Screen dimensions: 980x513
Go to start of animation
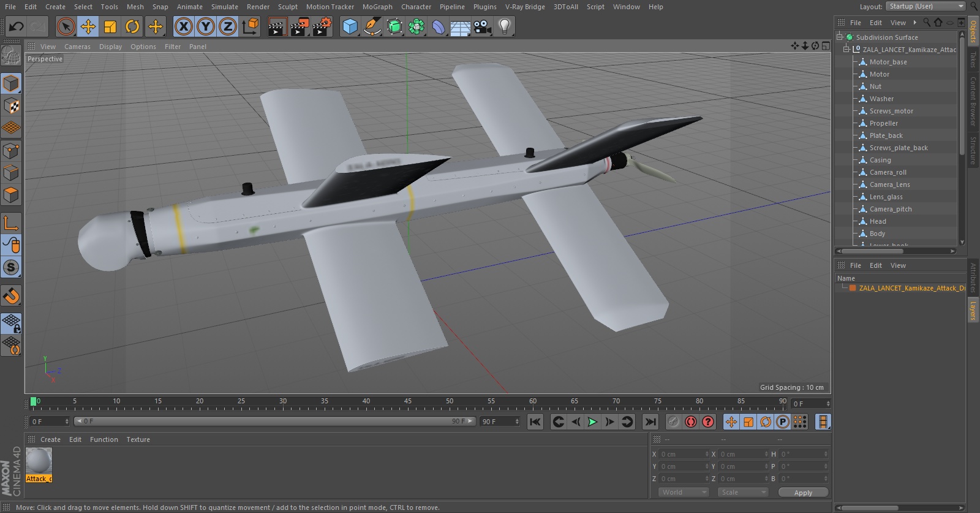click(535, 422)
